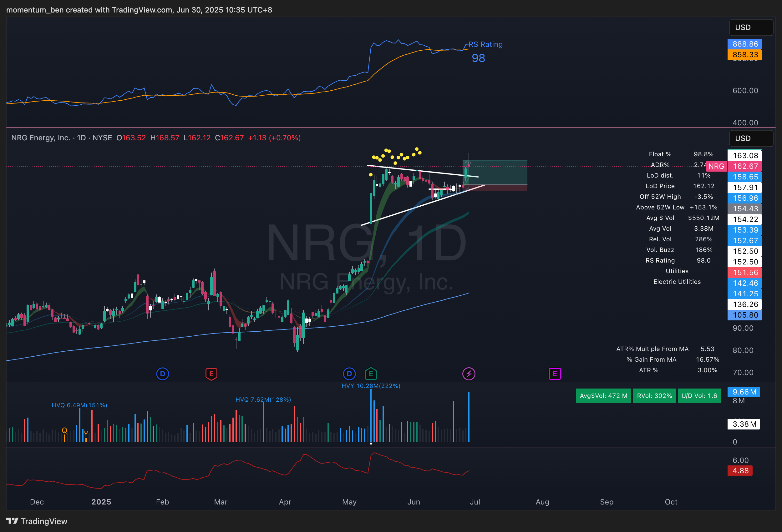Viewport: 782px width, 532px height.
Task: Click the red earnings E icon below March
Action: click(x=211, y=374)
